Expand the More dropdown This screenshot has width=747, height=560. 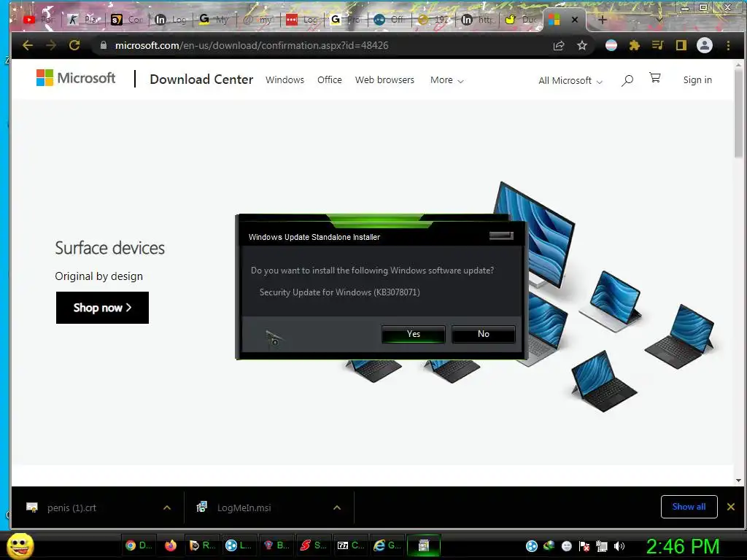click(x=447, y=80)
